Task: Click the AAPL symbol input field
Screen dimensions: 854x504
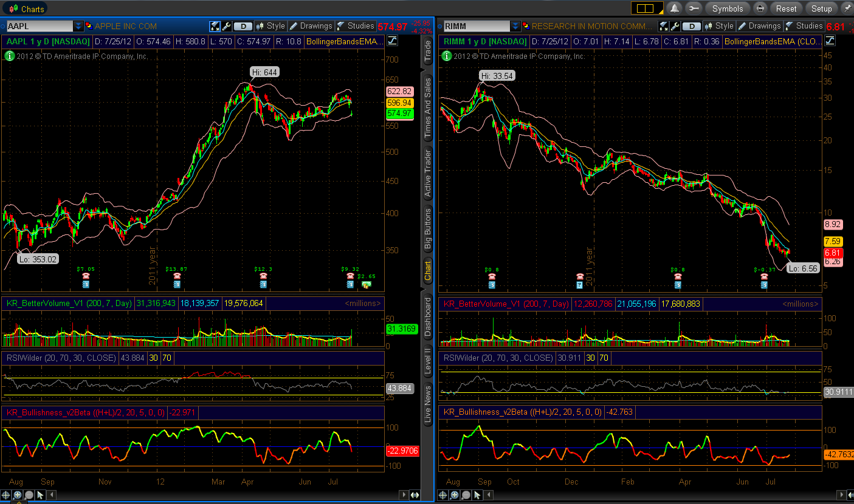Action: pyautogui.click(x=39, y=26)
